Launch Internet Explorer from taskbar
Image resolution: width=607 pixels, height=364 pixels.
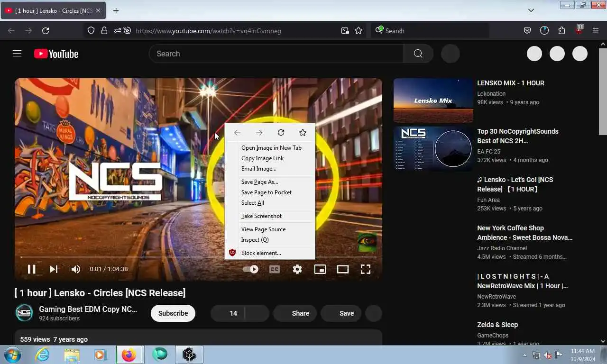coord(43,355)
